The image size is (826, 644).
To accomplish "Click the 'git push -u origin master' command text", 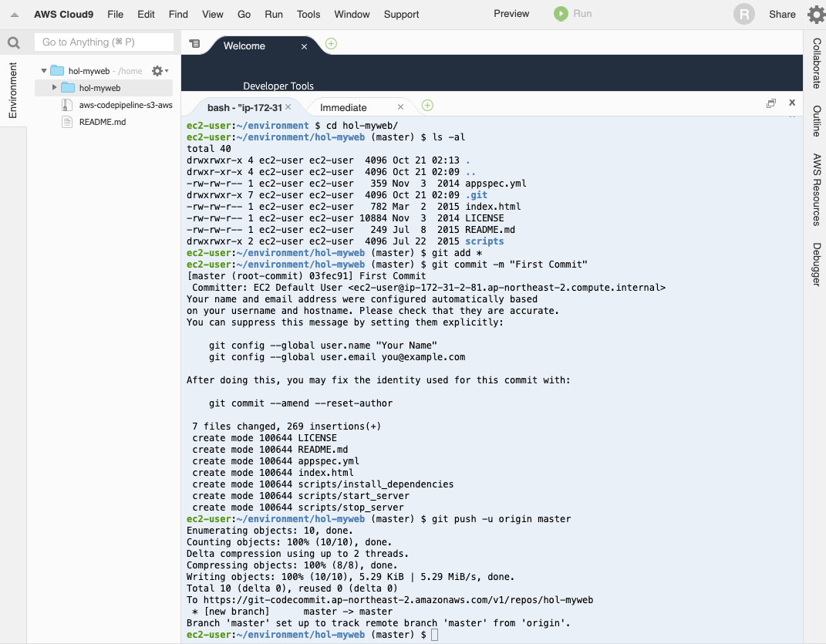I will [x=501, y=519].
